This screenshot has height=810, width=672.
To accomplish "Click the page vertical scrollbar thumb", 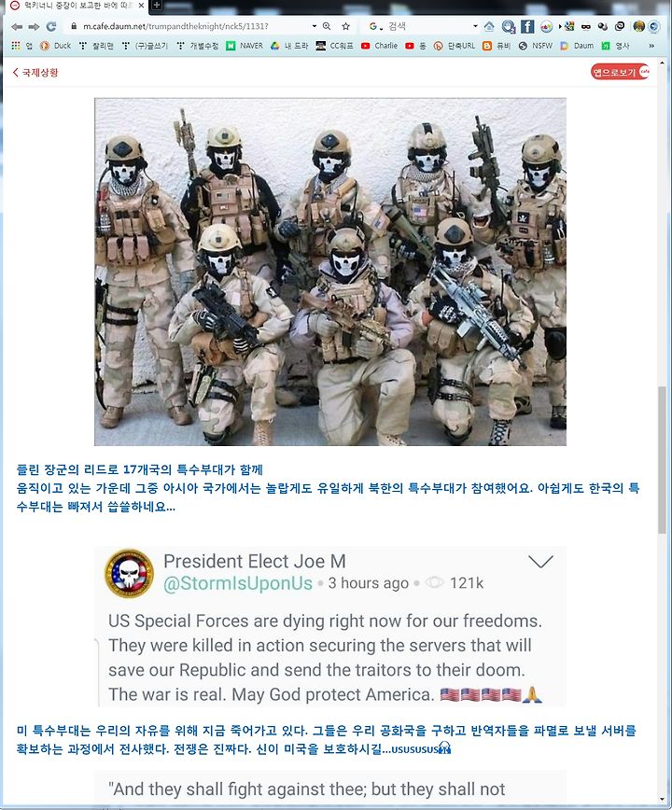I will [x=662, y=460].
